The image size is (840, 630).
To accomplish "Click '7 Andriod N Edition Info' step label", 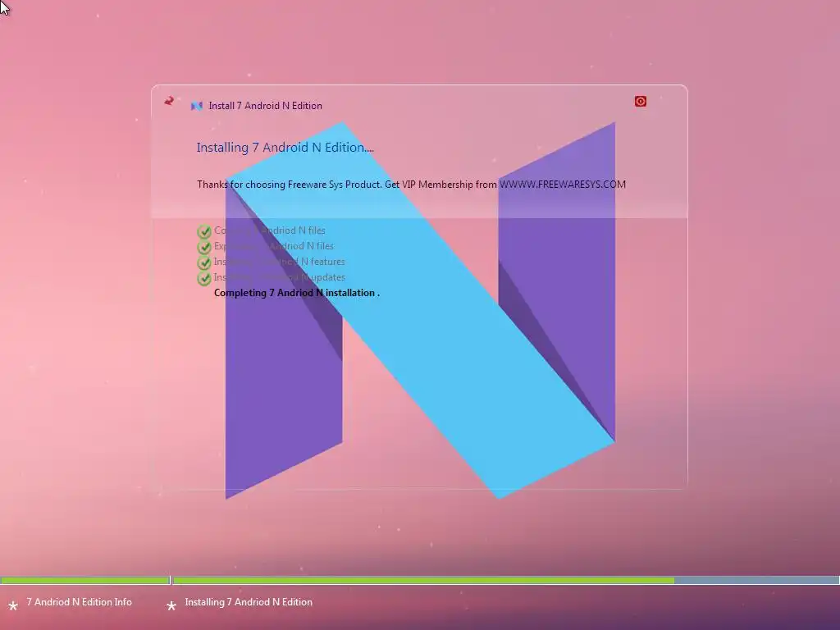I will pos(80,602).
